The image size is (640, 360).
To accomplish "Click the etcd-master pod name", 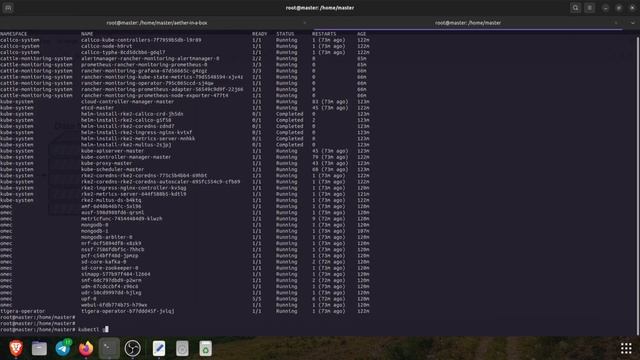I will pyautogui.click(x=98, y=108).
